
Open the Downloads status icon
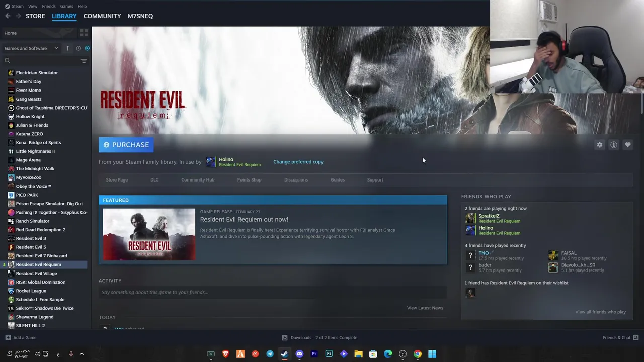pos(285,338)
